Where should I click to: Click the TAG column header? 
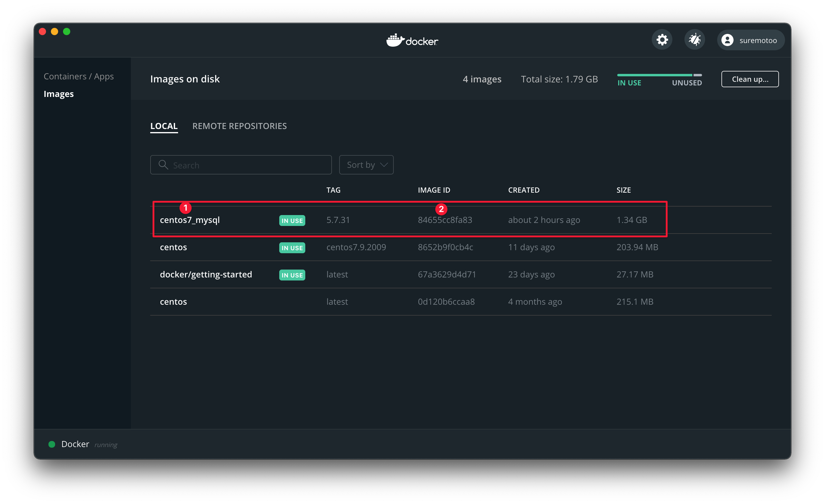[333, 190]
